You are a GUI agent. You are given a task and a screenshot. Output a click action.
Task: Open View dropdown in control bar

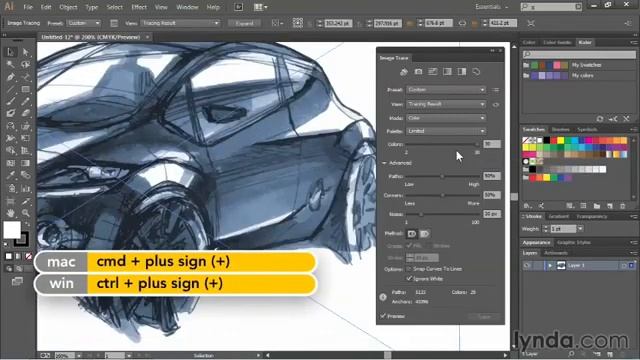point(180,23)
